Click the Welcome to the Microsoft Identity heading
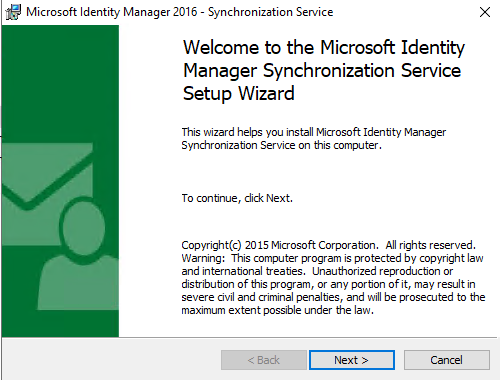Screen dimensions: 500x380 coord(324,47)
